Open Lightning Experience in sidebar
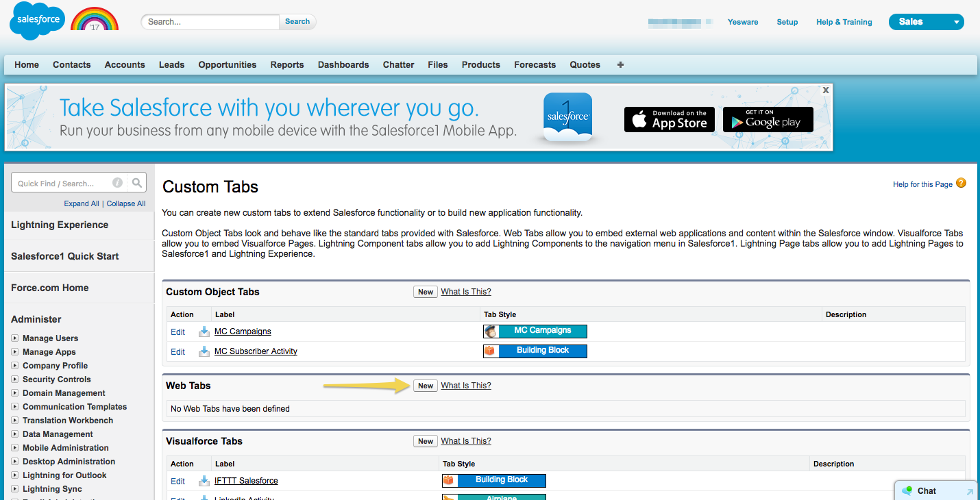The image size is (980, 500). [60, 225]
